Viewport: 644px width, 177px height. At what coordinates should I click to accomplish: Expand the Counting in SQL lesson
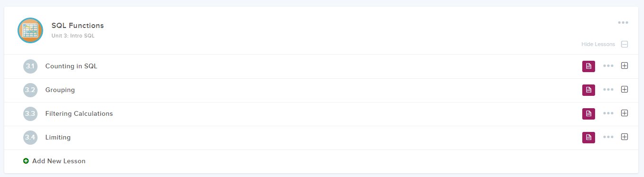click(x=625, y=65)
